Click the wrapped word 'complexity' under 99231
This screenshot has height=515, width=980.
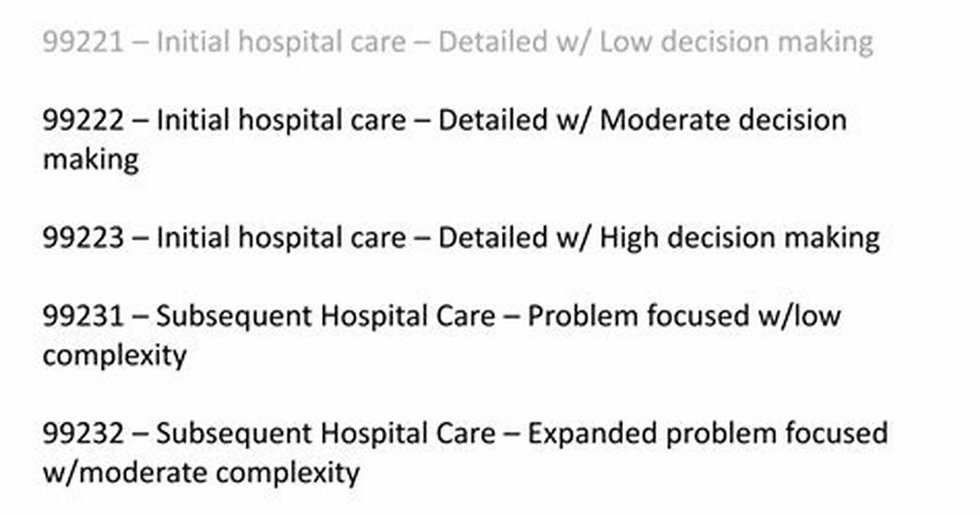tap(115, 356)
